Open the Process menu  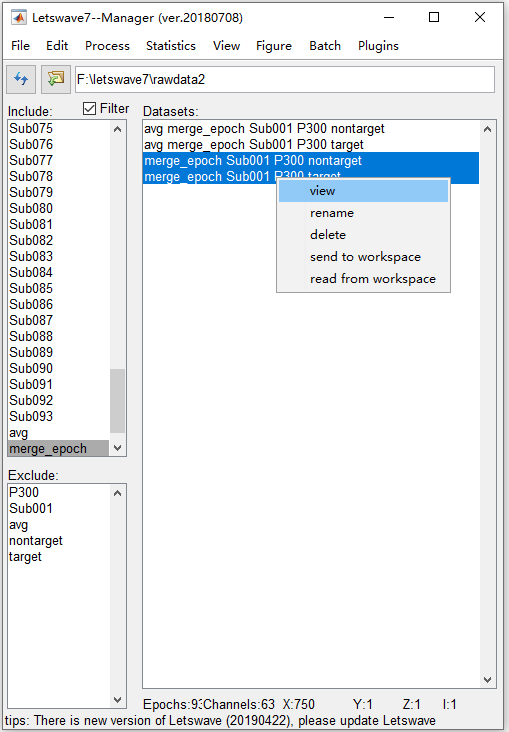point(107,46)
